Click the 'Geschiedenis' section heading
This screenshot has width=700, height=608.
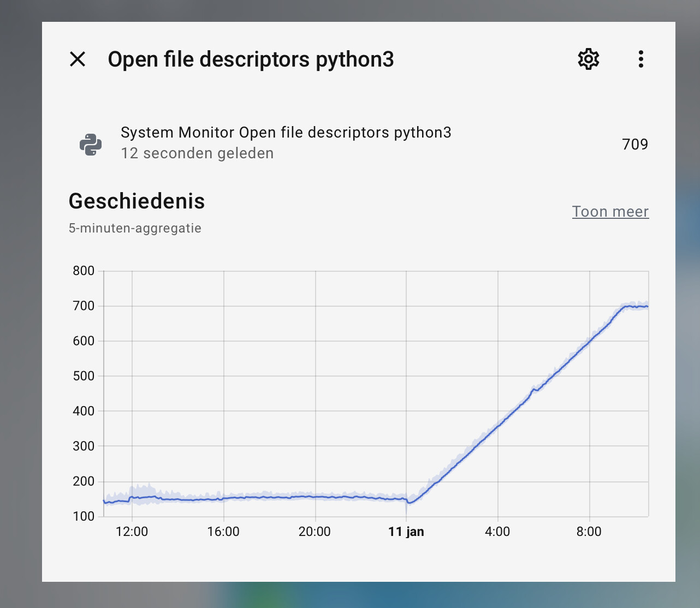pos(137,201)
